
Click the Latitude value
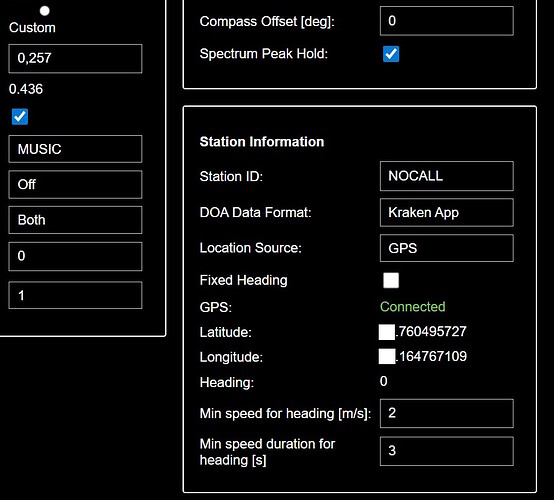click(423, 332)
